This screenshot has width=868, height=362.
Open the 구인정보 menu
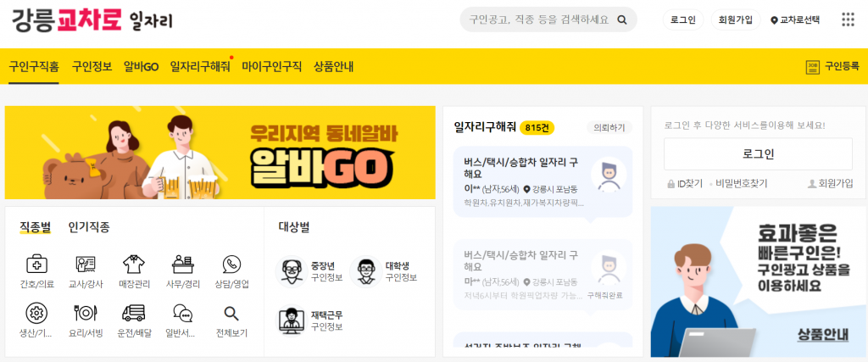tap(92, 67)
